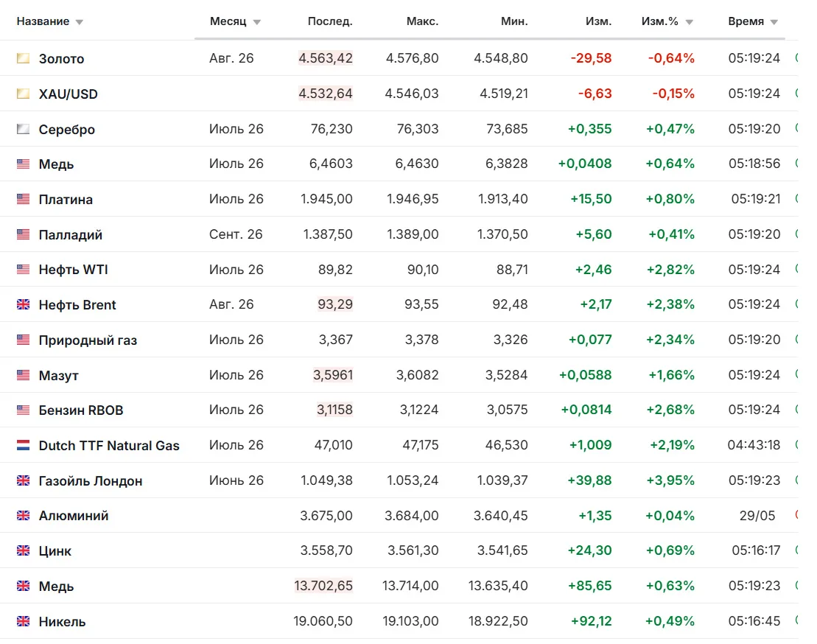The width and height of the screenshot is (817, 644).
Task: Sort by the Время column arrow
Action: [774, 22]
